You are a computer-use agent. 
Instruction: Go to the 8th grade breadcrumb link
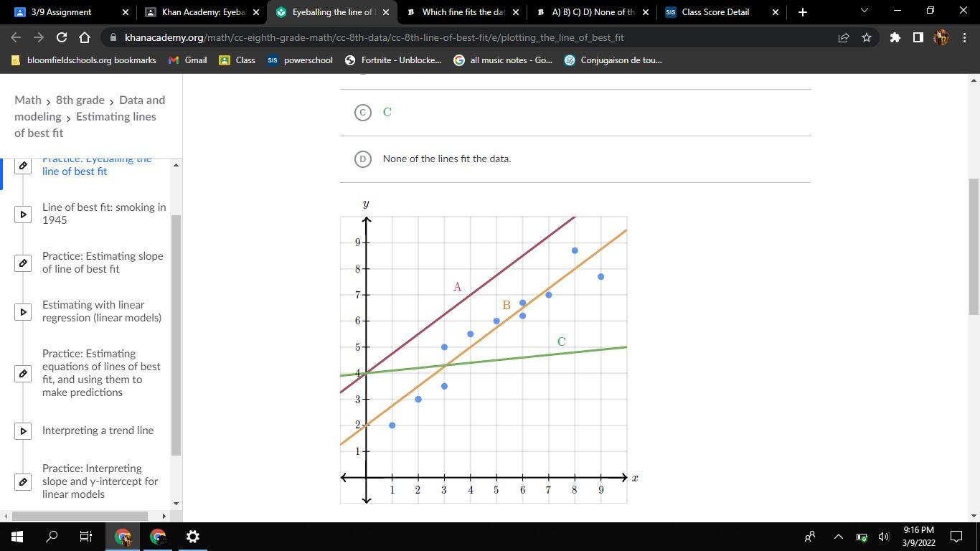(x=80, y=100)
